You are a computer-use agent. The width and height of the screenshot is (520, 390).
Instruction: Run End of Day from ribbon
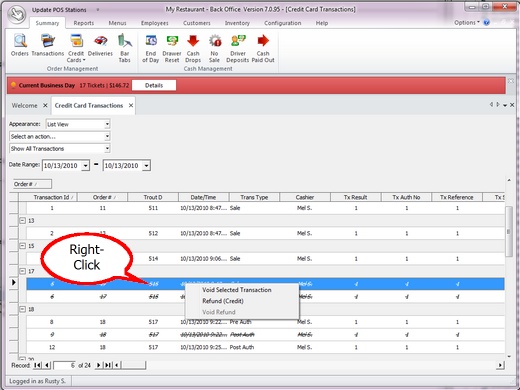151,48
